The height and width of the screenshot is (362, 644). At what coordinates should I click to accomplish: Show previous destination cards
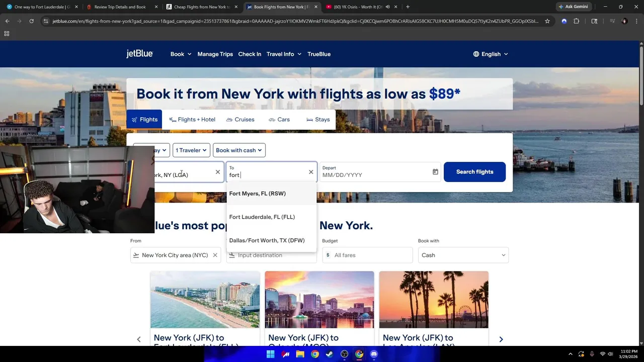click(139, 339)
